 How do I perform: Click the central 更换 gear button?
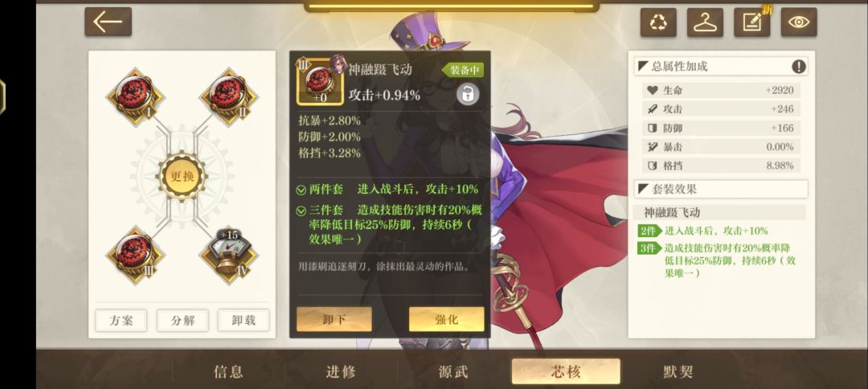click(182, 177)
